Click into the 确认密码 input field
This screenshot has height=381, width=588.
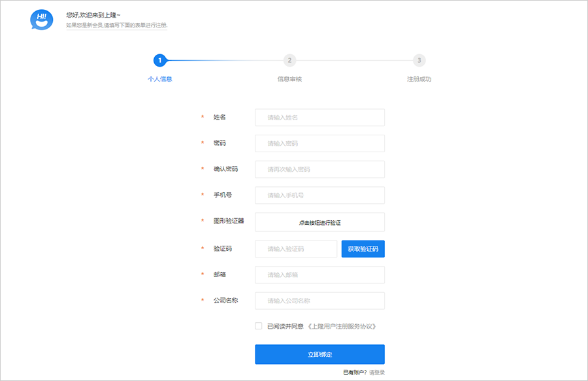click(319, 169)
